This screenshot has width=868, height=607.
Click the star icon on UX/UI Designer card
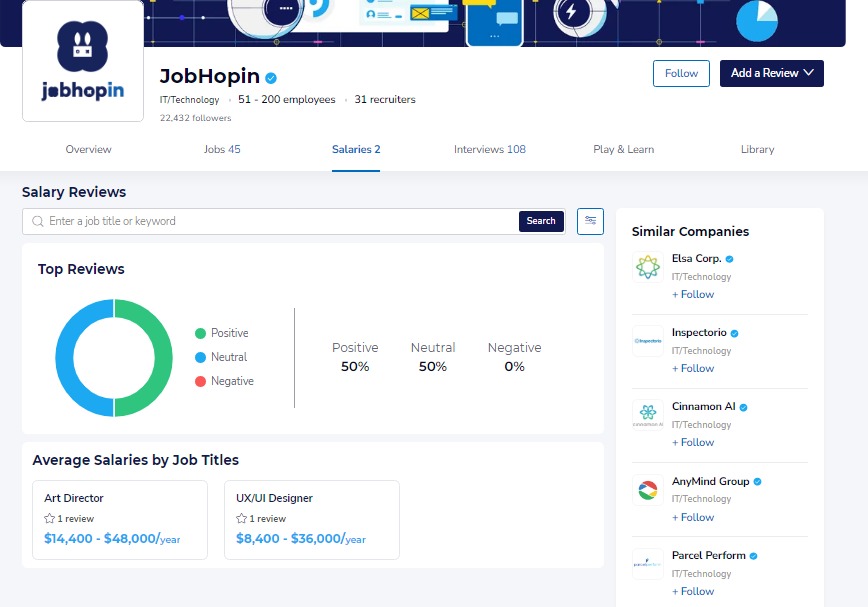241,518
